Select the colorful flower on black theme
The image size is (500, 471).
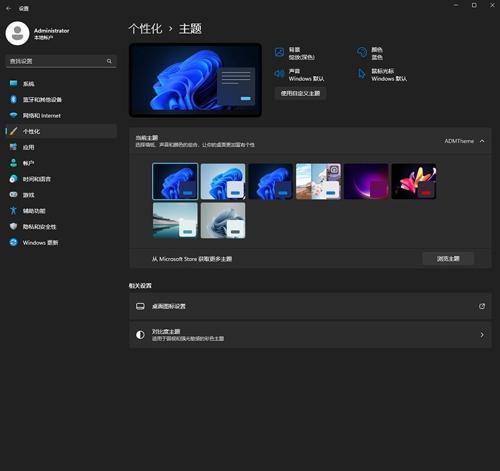tap(414, 181)
